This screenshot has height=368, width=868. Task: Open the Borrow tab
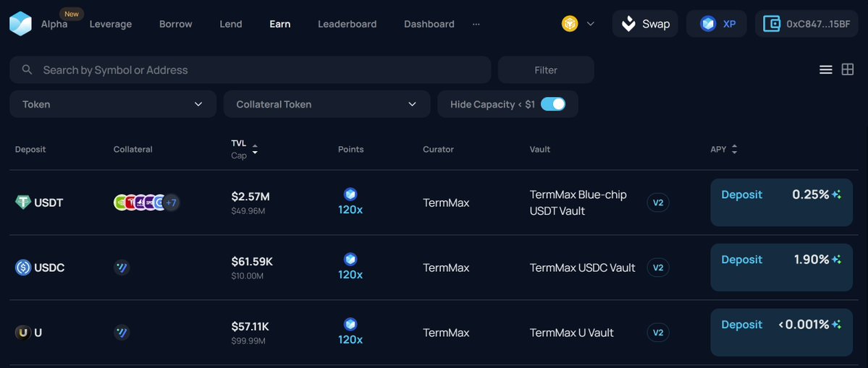[x=175, y=24]
